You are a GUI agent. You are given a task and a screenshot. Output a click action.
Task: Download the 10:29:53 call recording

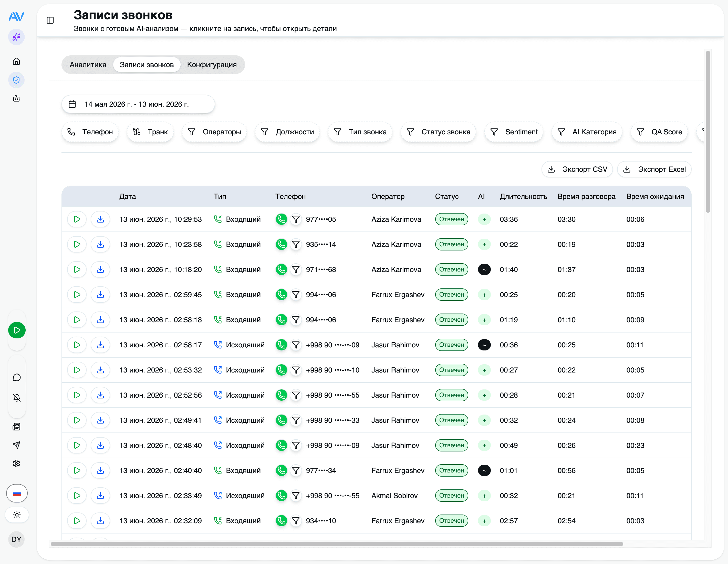100,219
